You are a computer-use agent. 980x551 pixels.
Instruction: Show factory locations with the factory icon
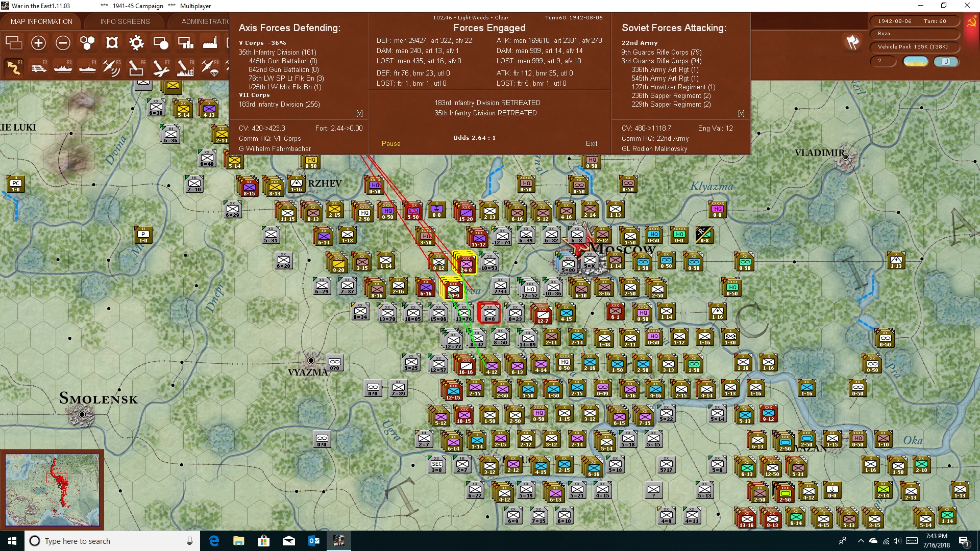click(x=210, y=43)
